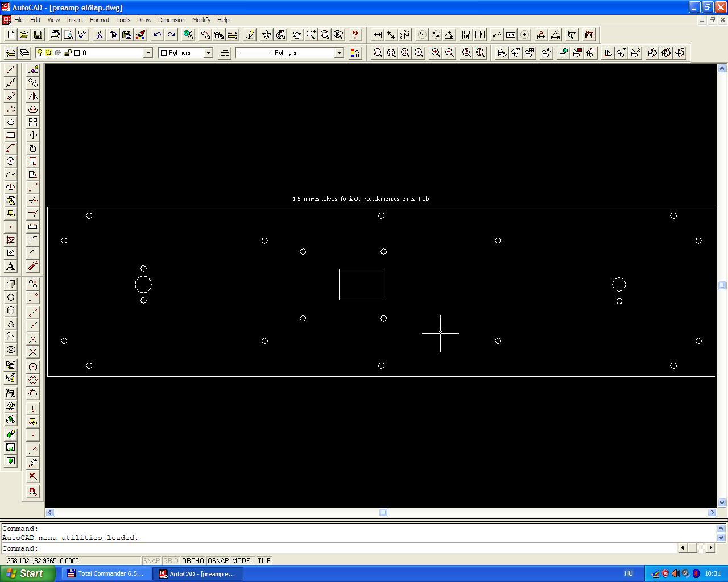Open the Modify menu

click(201, 20)
